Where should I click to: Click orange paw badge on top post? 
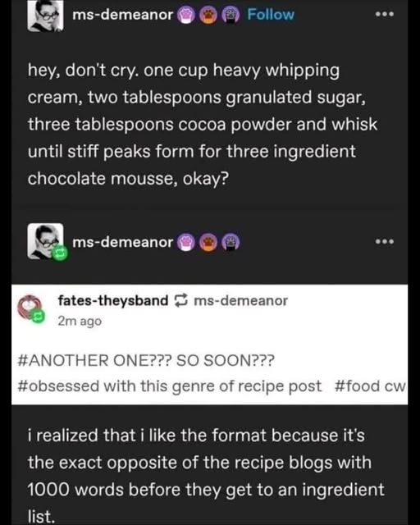(x=208, y=16)
